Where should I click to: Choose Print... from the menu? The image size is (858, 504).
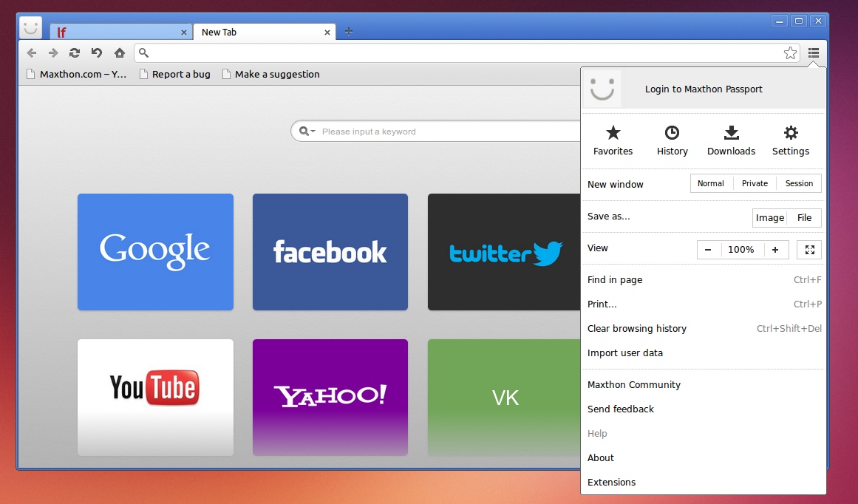tap(704, 304)
